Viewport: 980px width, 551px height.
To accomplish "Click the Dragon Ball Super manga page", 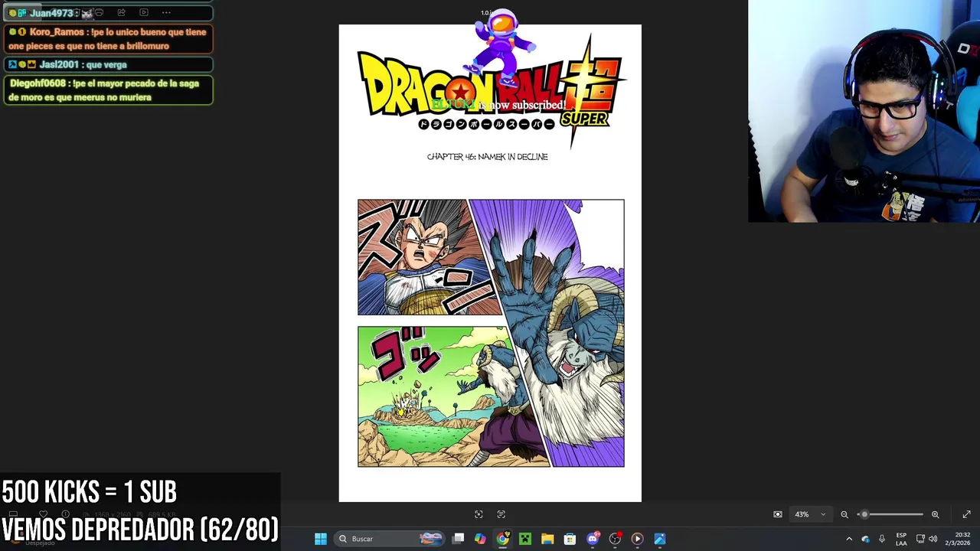I will click(490, 263).
